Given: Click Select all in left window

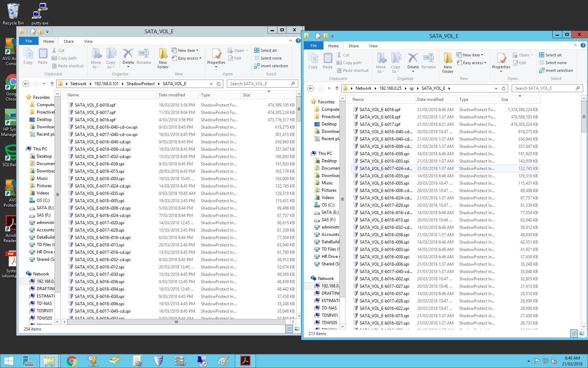Looking at the screenshot, I should tap(265, 50).
